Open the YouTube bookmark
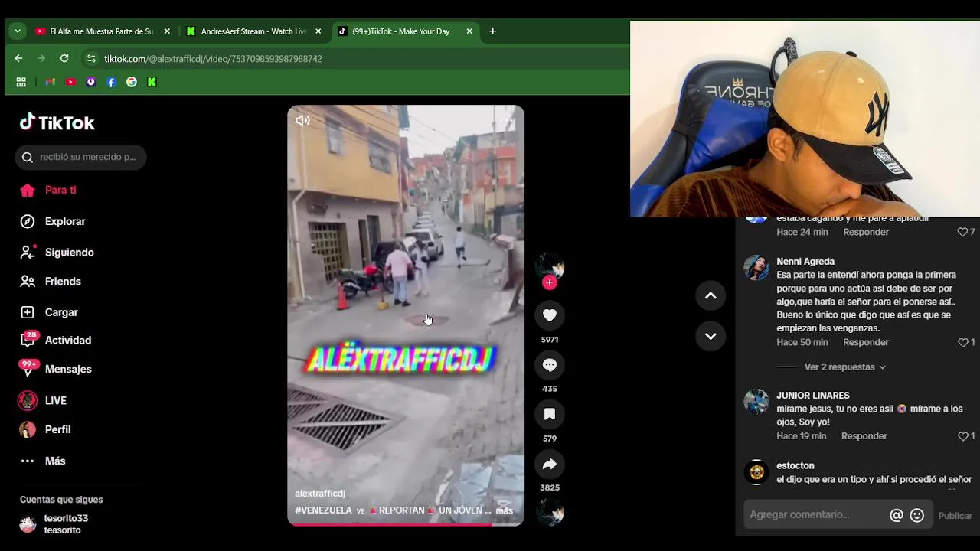The height and width of the screenshot is (551, 980). [x=70, y=82]
